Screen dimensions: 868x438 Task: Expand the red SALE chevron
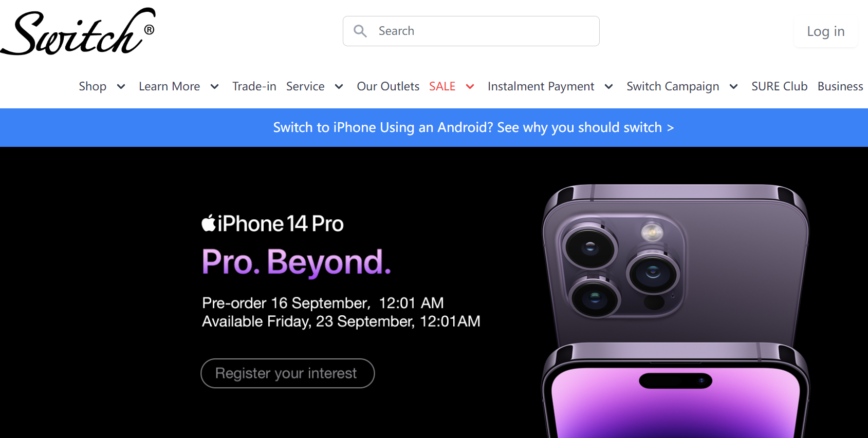click(x=470, y=87)
